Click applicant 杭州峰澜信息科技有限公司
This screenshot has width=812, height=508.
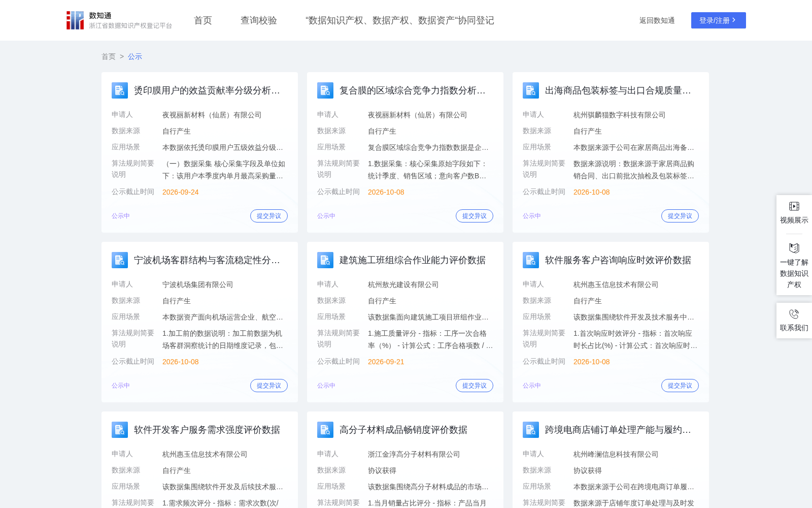616,454
